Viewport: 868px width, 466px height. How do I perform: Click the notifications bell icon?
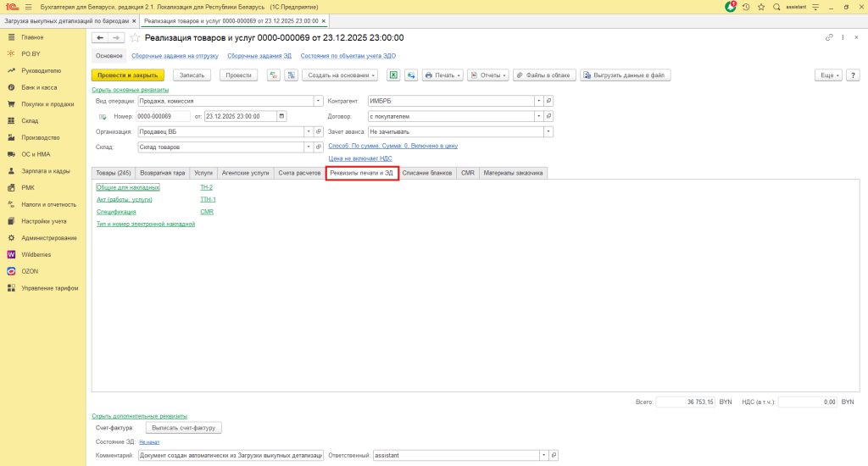point(731,7)
